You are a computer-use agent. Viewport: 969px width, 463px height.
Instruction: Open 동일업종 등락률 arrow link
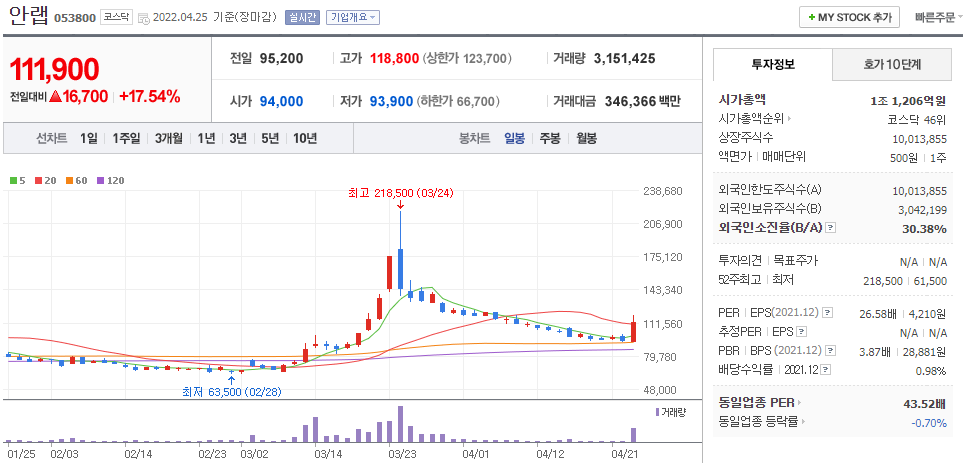(803, 422)
